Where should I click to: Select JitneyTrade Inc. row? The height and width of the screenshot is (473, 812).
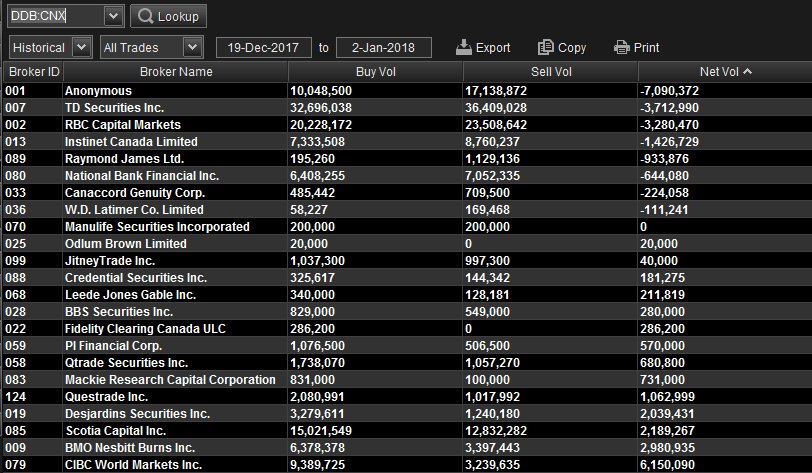click(407, 261)
